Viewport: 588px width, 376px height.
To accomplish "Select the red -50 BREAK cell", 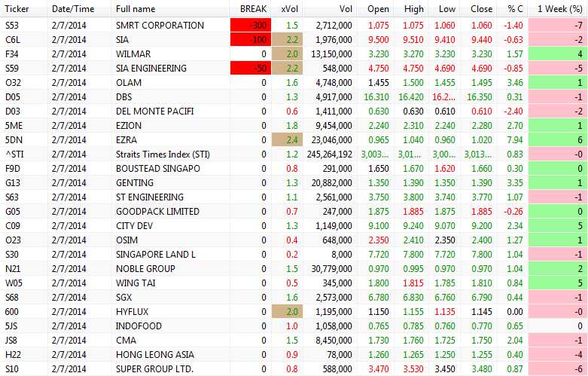I will [251, 69].
